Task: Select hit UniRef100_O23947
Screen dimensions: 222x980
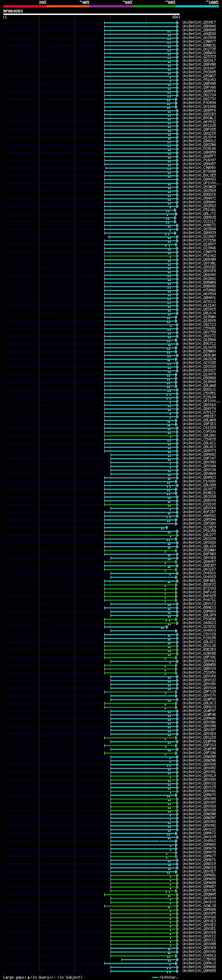Action: (199, 237)
